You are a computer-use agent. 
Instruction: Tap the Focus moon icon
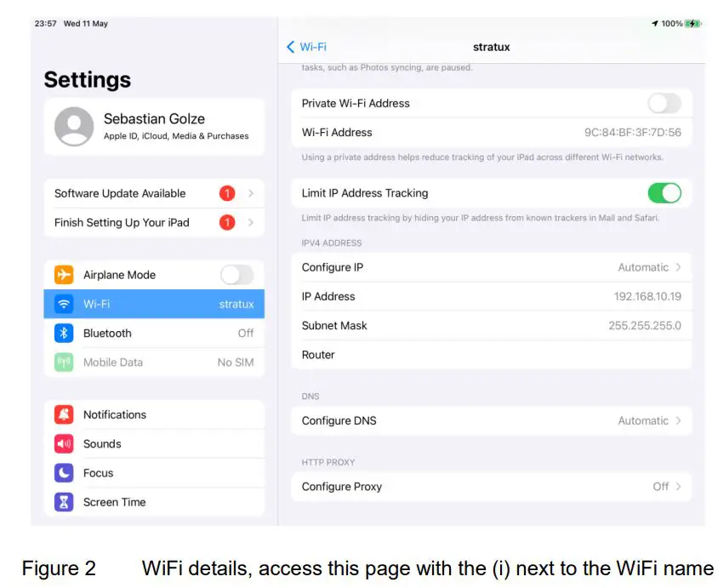pyautogui.click(x=64, y=472)
